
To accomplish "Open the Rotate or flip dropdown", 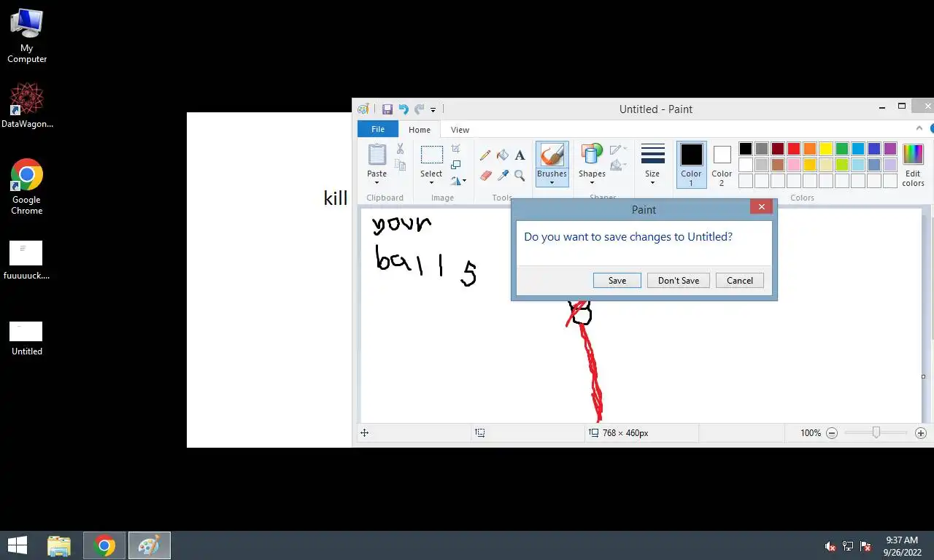I will (x=458, y=181).
